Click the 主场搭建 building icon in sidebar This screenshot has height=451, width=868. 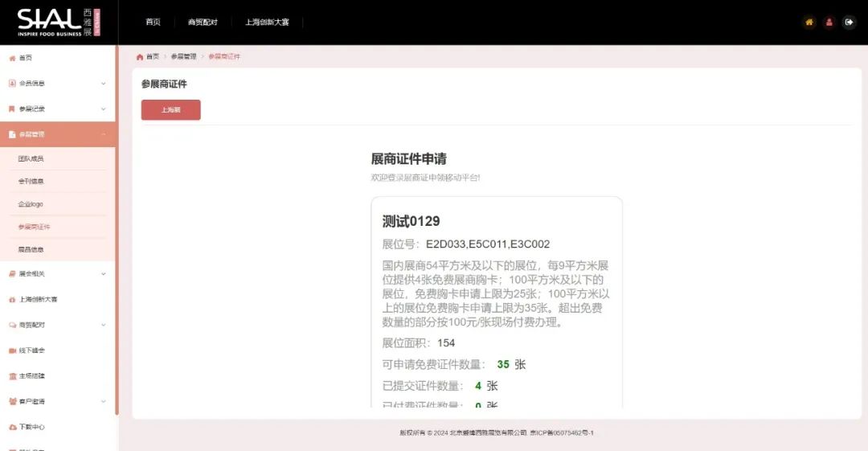[x=12, y=376]
